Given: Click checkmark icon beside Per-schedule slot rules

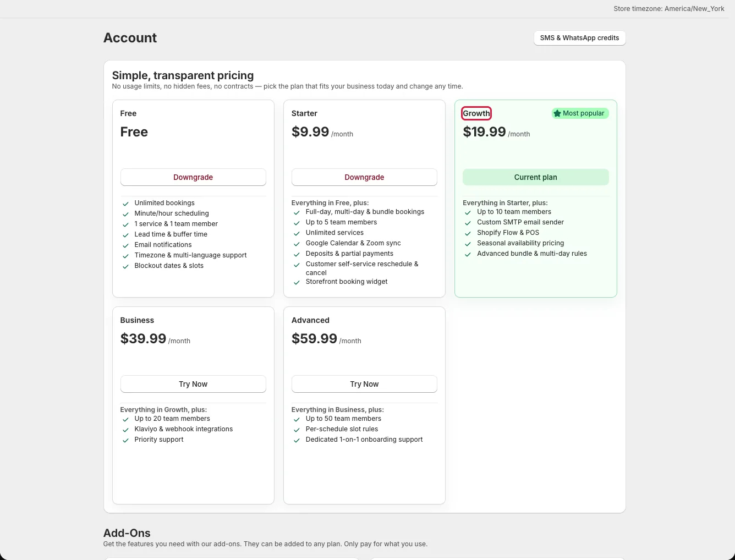Looking at the screenshot, I should point(297,430).
